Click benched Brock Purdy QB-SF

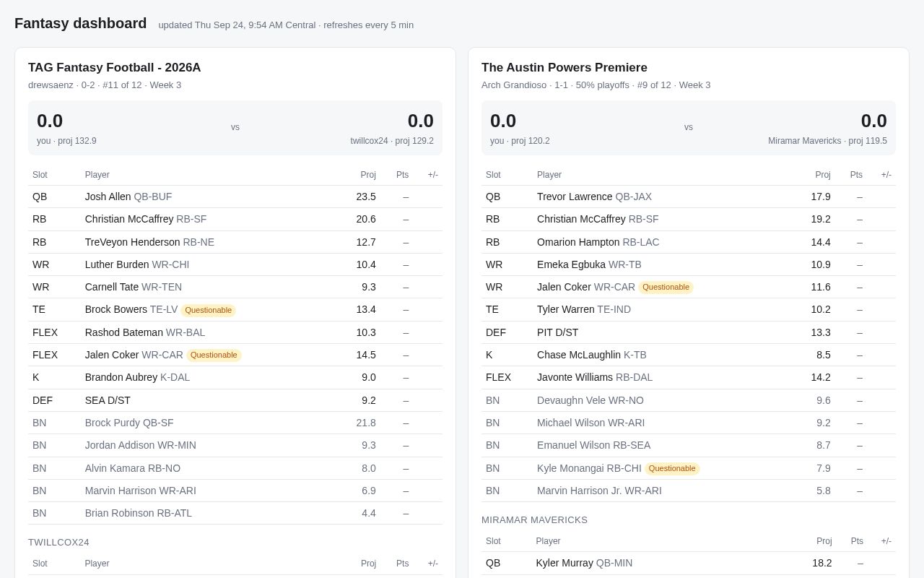click(129, 423)
